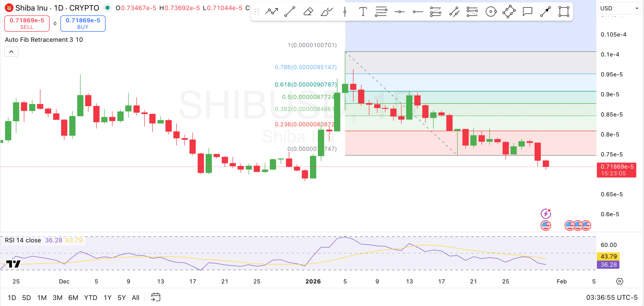
Task: Click the RSI 14 close legend
Action: click(23, 240)
